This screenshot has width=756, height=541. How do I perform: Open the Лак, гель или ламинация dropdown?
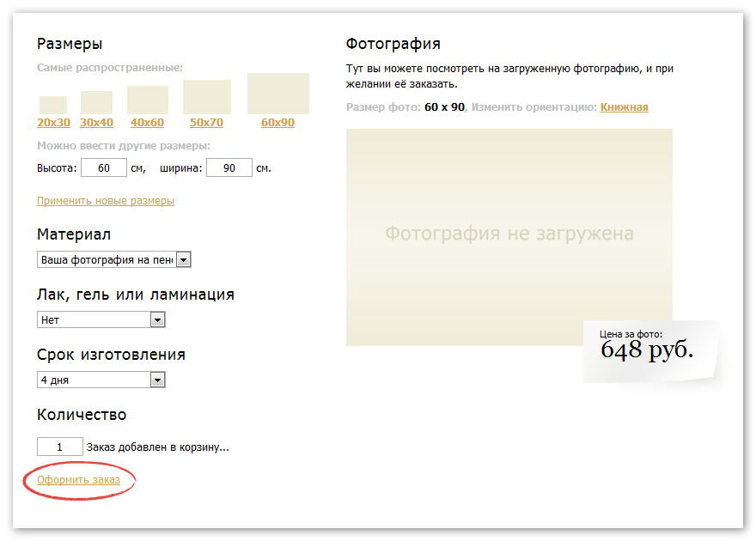[x=101, y=319]
